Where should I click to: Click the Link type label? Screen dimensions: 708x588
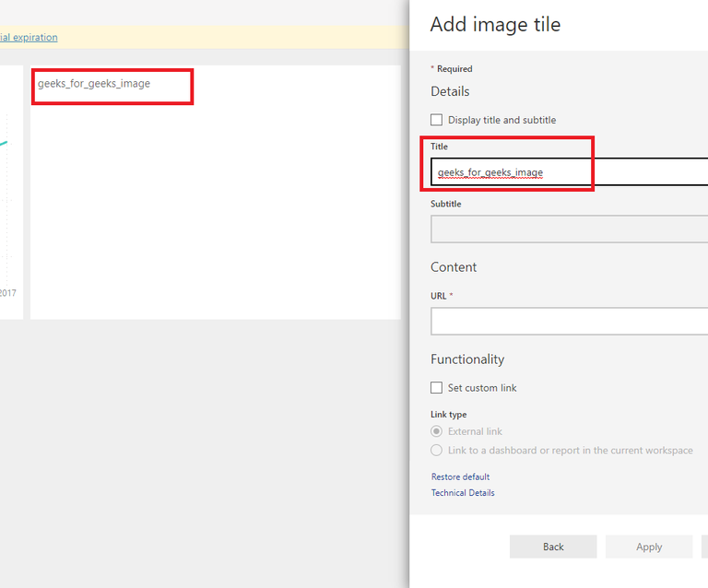tap(449, 415)
